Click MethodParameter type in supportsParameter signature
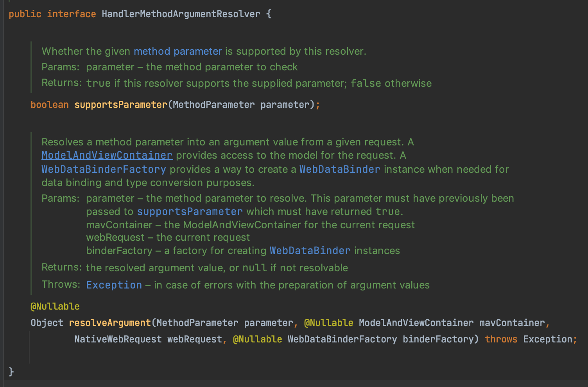 tap(214, 105)
